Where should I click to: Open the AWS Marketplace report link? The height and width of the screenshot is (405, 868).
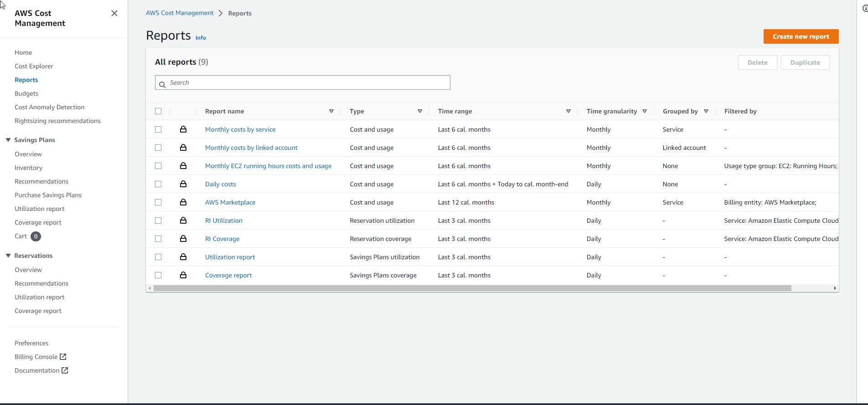click(x=230, y=202)
